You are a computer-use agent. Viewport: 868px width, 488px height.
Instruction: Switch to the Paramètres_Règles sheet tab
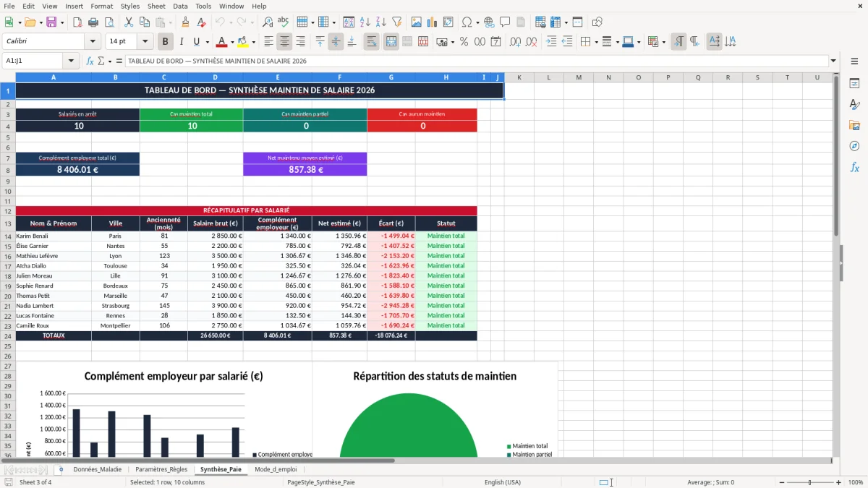tap(161, 469)
